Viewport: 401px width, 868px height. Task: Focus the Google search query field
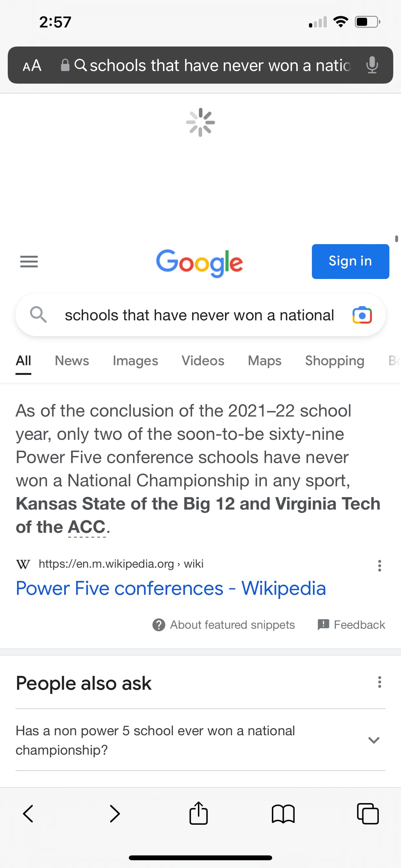click(x=199, y=315)
